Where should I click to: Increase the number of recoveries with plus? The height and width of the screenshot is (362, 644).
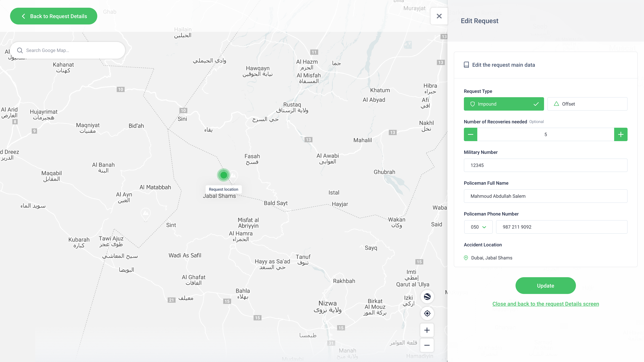pos(621,134)
